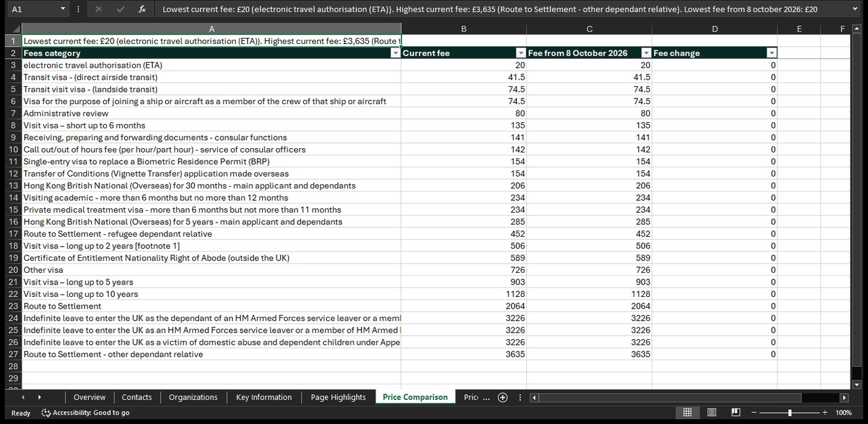
Task: Click Accessibility: Good to go status
Action: click(86, 413)
